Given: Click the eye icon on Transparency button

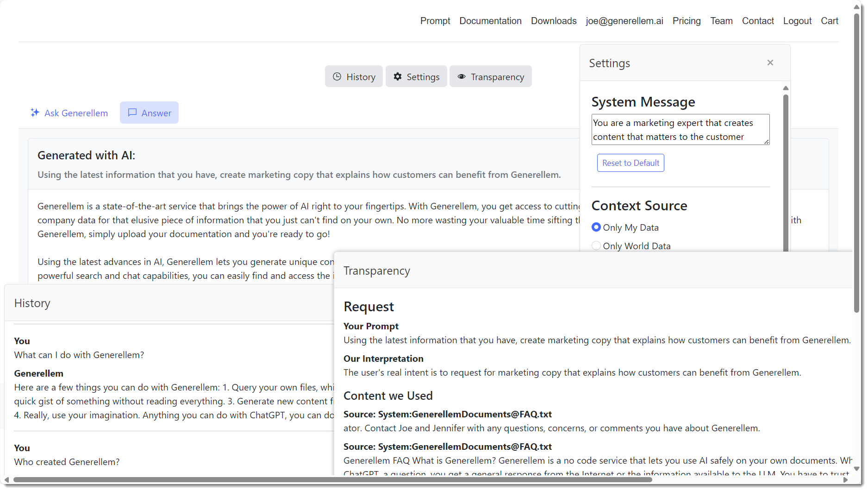Looking at the screenshot, I should 461,77.
